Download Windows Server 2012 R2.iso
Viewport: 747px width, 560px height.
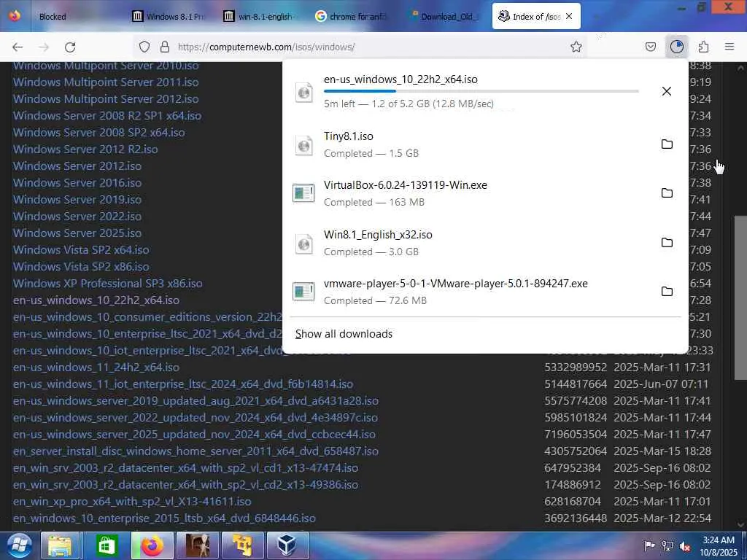[x=85, y=149]
